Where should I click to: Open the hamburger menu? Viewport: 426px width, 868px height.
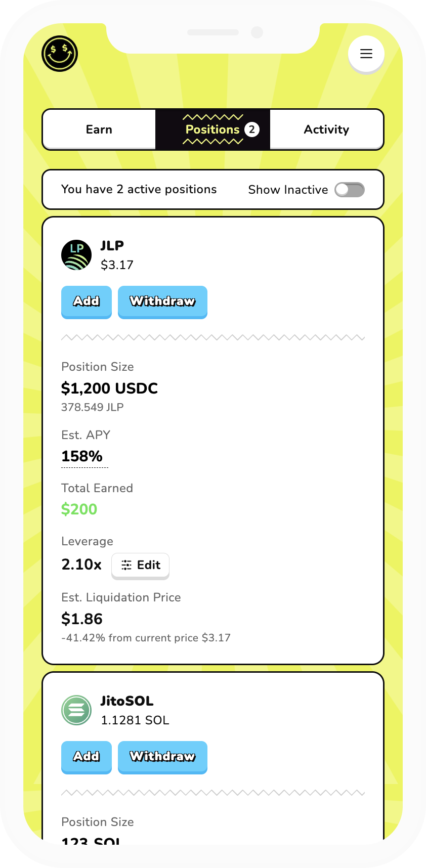click(366, 54)
